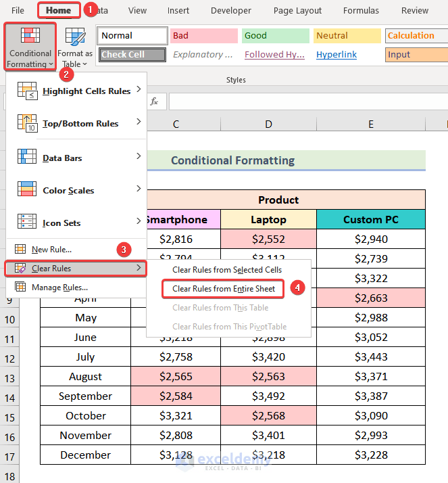Select the December month cell

coord(85,455)
